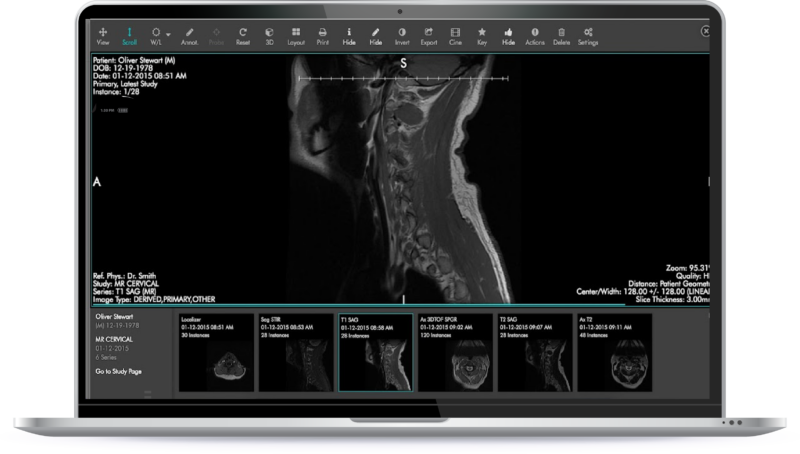
Task: Select the W/L window level tool
Action: [156, 36]
